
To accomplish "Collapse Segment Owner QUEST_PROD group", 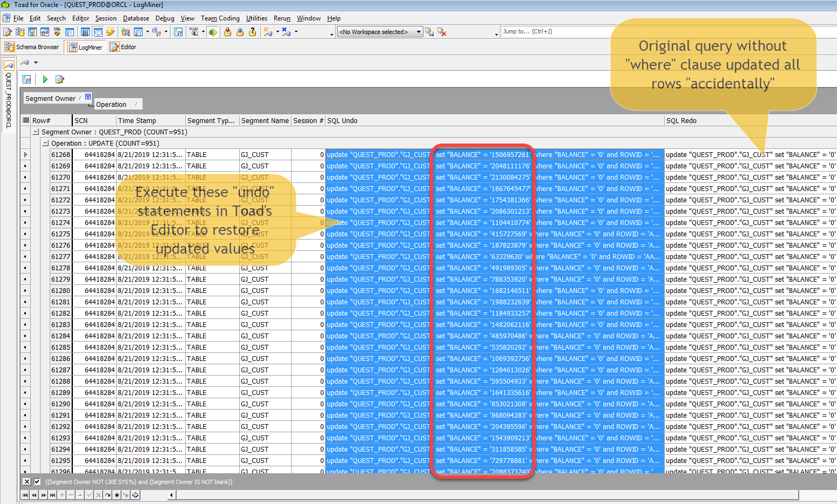I will 36,132.
